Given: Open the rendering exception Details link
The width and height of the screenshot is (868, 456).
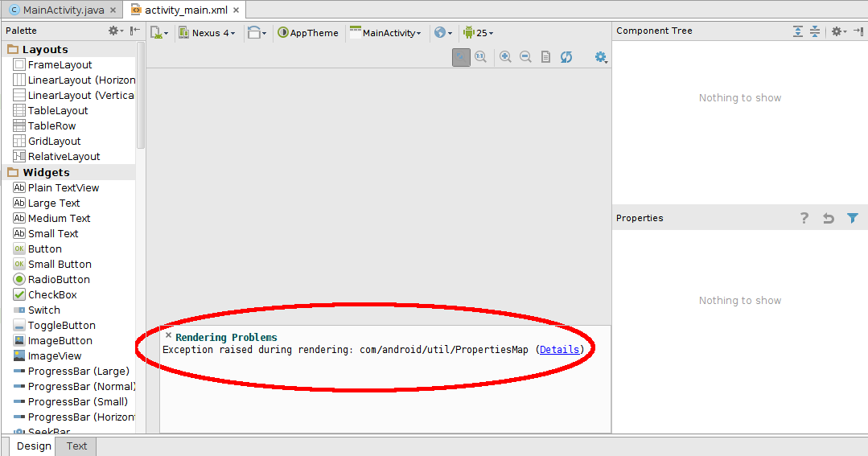Looking at the screenshot, I should 559,350.
